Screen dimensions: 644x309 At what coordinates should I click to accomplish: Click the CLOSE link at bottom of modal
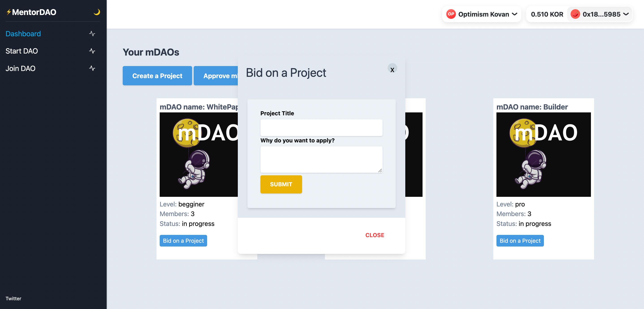(x=374, y=235)
